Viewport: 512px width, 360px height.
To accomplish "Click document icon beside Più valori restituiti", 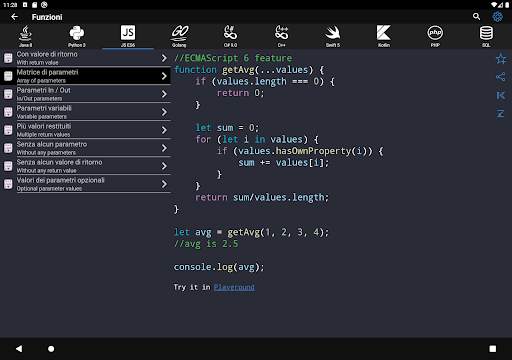I will 8,130.
